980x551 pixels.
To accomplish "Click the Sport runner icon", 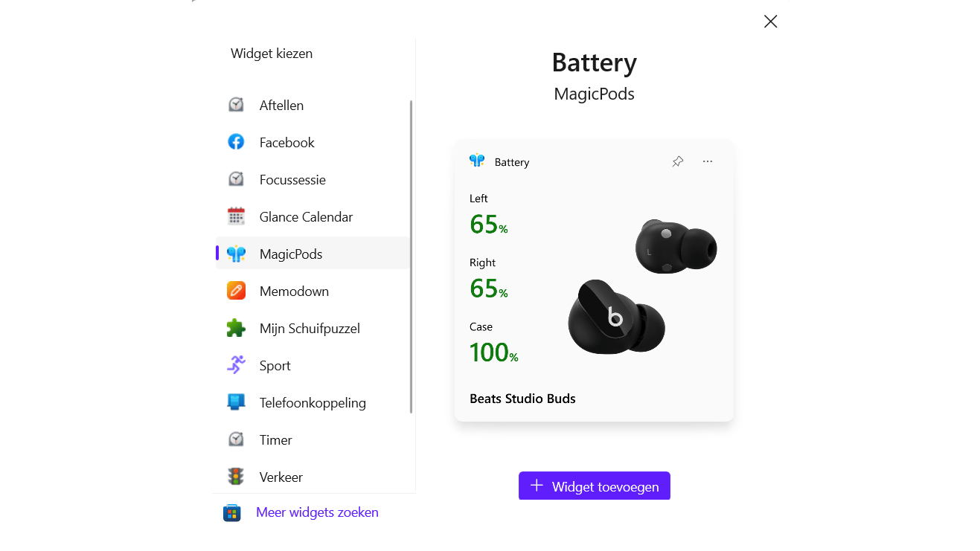I will tap(236, 365).
